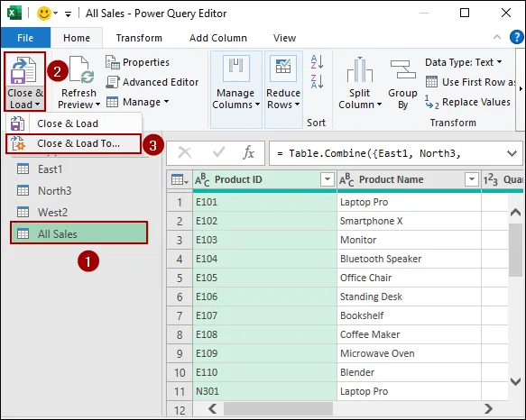Click the Excel logo icon in title bar
The image size is (526, 420).
pos(14,14)
